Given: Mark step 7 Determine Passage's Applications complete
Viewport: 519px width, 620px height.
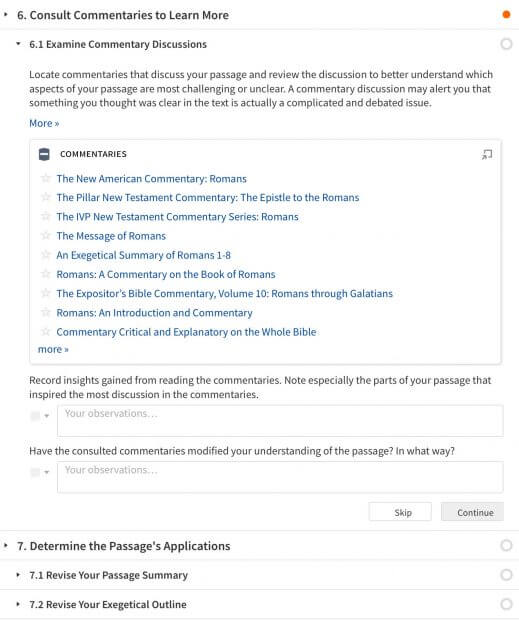Looking at the screenshot, I should tap(506, 546).
